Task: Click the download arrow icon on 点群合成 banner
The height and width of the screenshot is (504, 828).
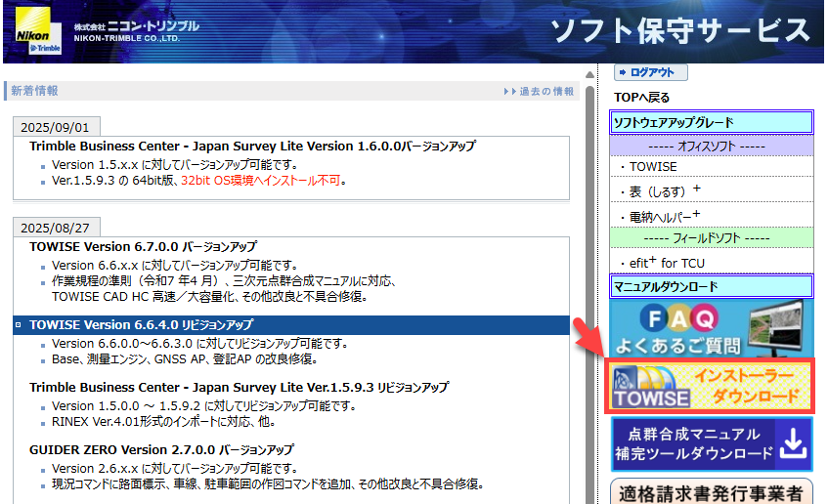Action: (x=793, y=444)
